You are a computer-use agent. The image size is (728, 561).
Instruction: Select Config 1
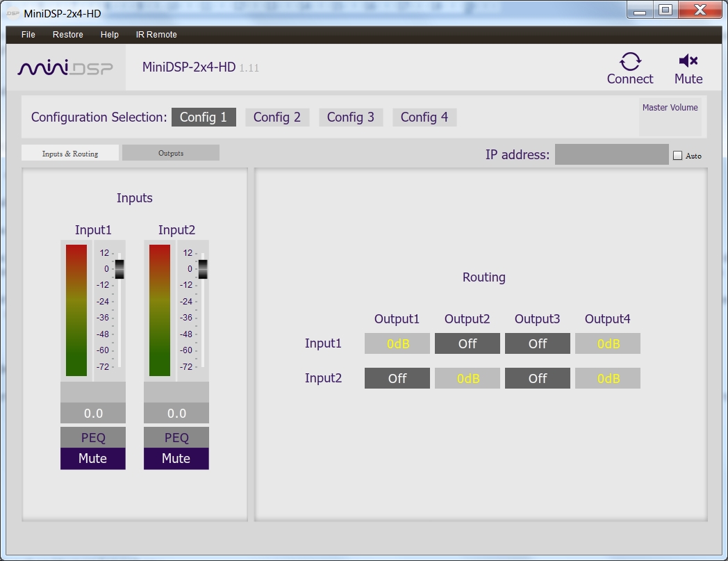click(x=204, y=117)
